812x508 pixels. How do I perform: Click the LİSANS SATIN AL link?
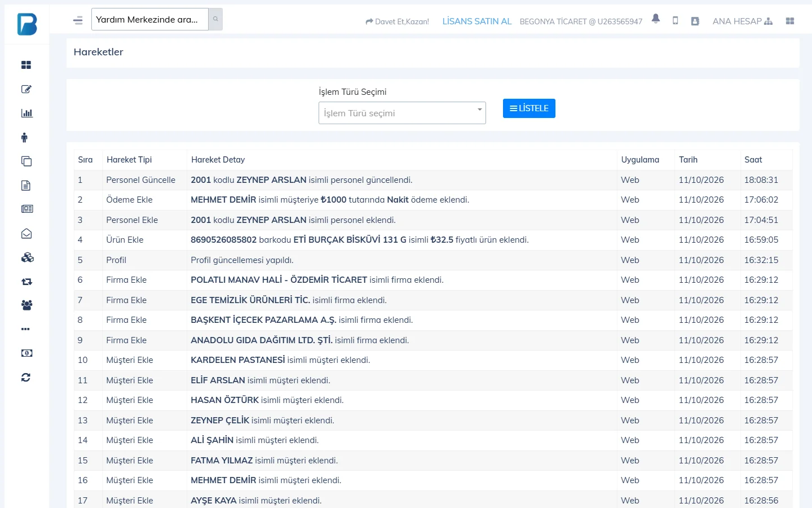[477, 21]
